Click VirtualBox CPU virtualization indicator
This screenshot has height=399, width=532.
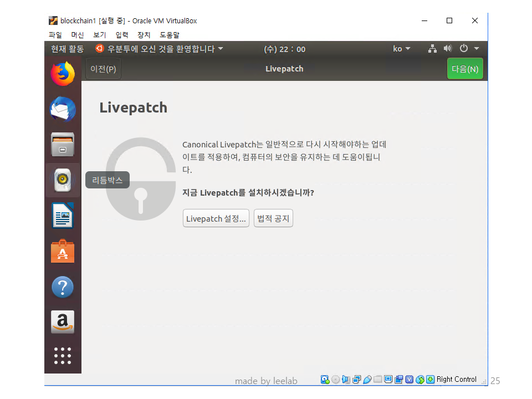[x=409, y=379]
